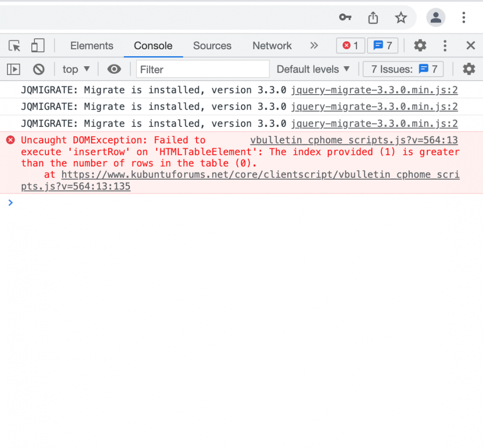Close the DevTools panel
Viewport: 483px width, 448px height.
click(471, 46)
